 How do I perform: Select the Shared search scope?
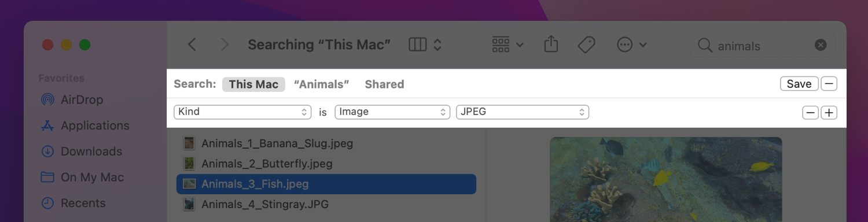[x=384, y=84]
